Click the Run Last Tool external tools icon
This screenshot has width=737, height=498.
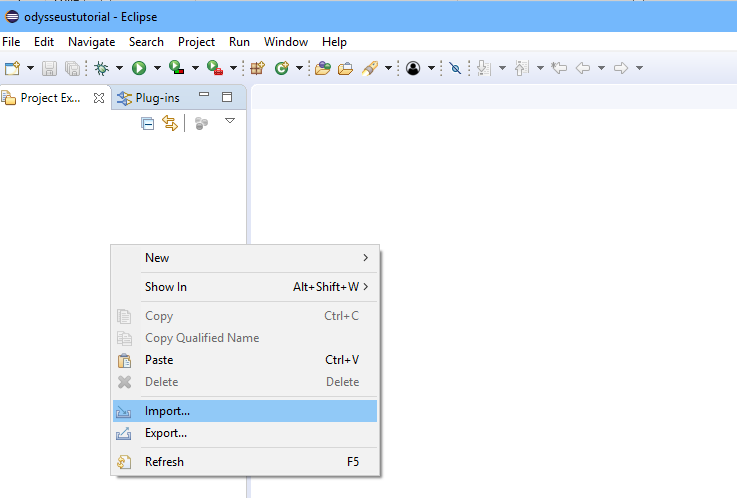(x=214, y=68)
